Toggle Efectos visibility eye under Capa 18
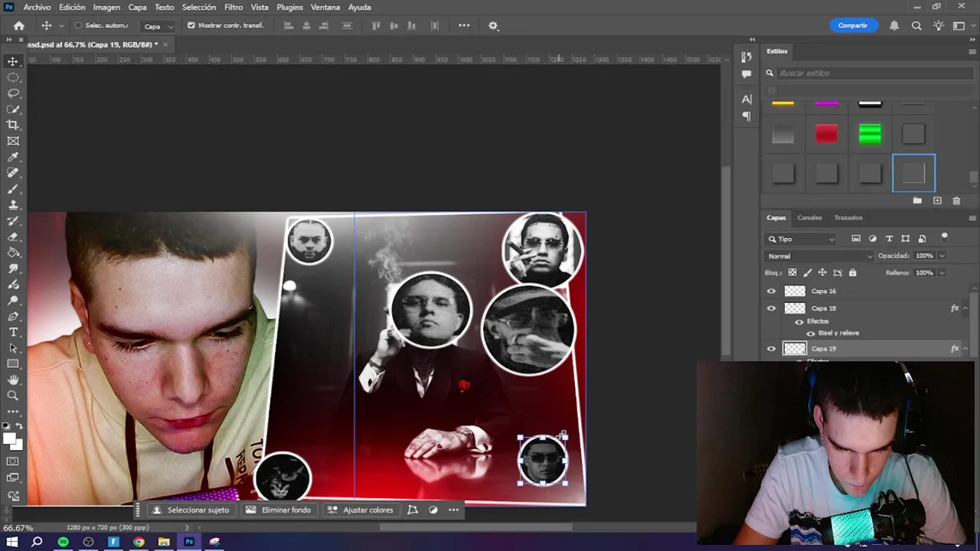 799,321
